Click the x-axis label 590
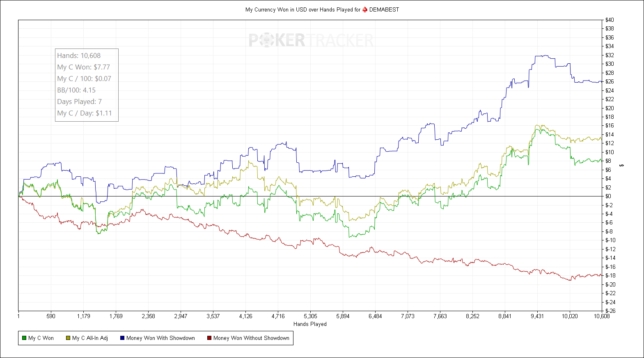The width and height of the screenshot is (644, 358). coord(51,316)
